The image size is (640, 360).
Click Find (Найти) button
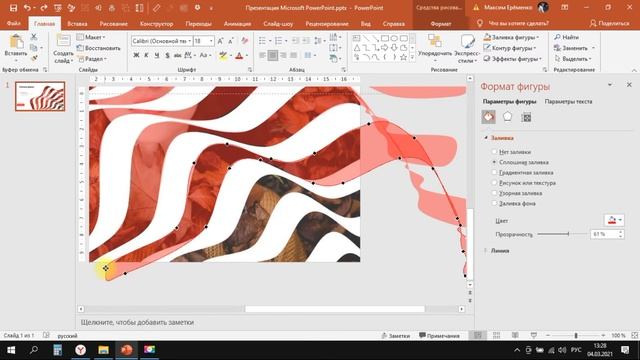click(x=567, y=37)
